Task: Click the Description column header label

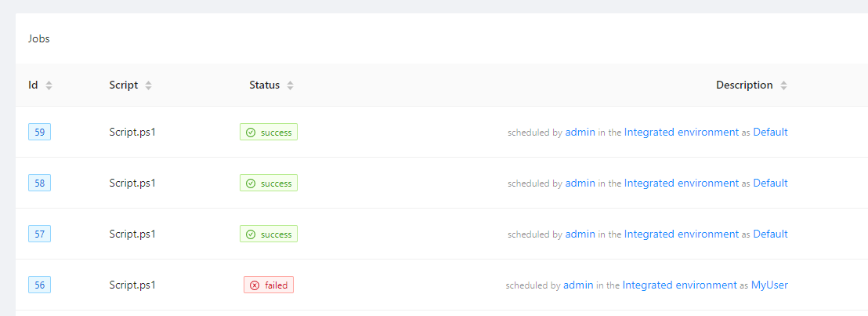Action: coord(744,85)
